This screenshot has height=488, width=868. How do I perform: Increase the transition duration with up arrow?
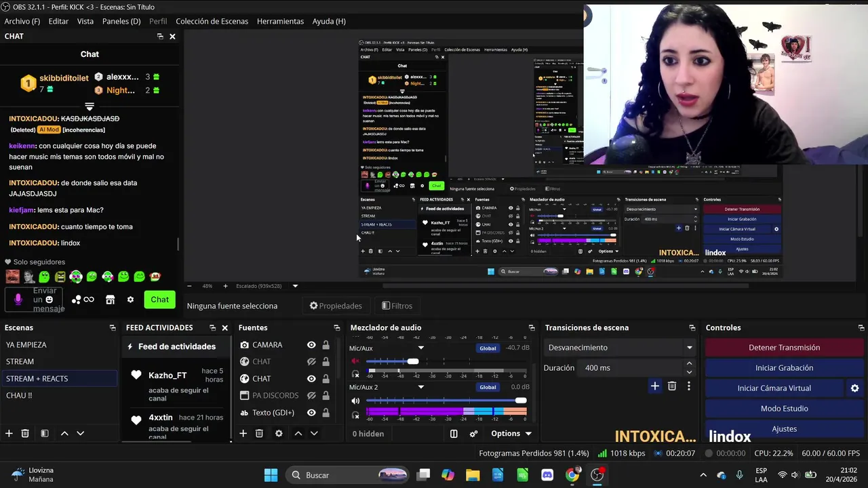(689, 364)
